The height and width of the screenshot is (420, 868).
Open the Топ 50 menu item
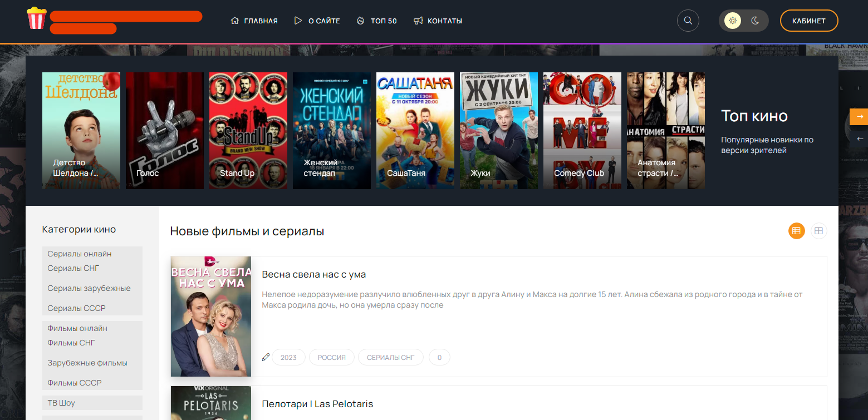(376, 21)
